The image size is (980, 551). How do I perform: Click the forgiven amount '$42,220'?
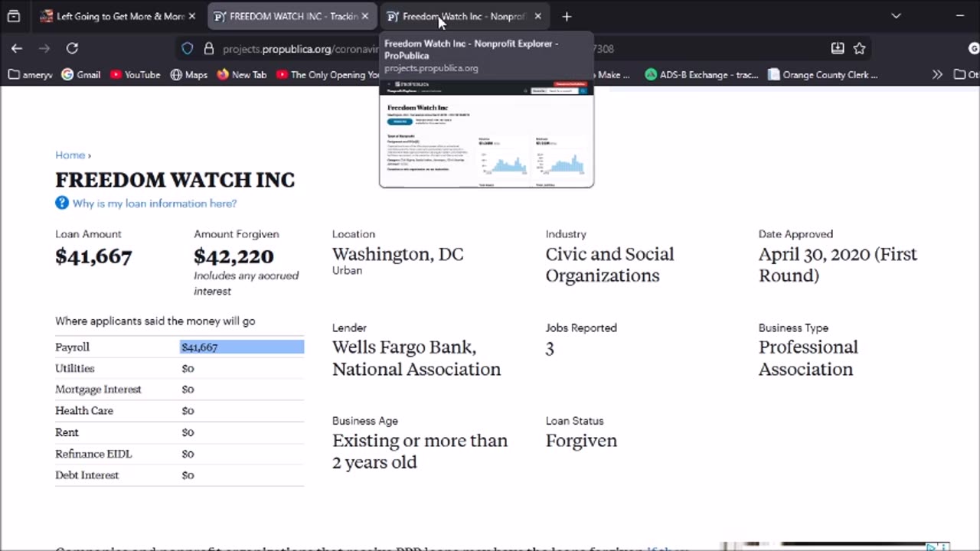pyautogui.click(x=234, y=256)
